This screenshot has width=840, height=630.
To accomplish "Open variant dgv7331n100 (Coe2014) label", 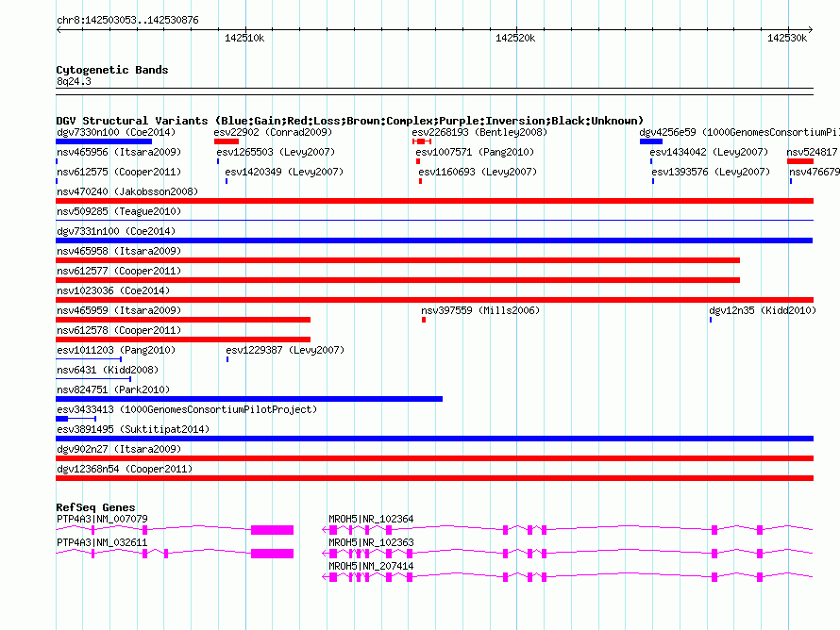I will click(x=116, y=231).
